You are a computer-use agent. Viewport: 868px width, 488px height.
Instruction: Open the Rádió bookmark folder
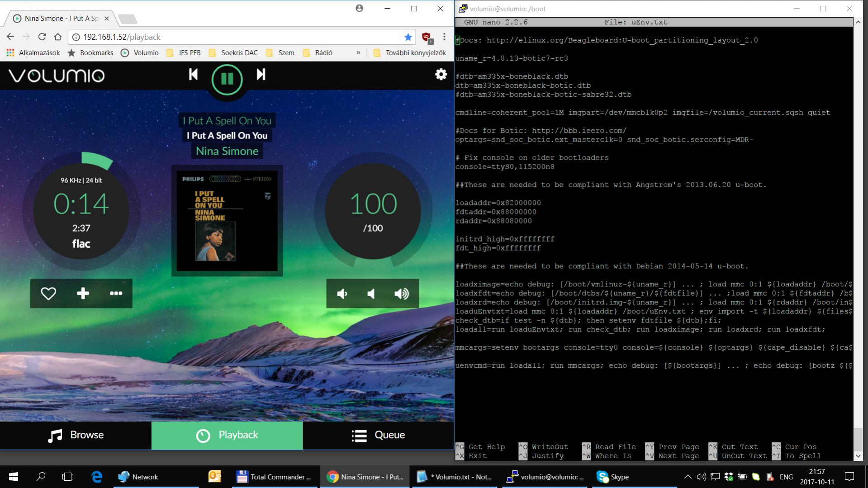318,53
